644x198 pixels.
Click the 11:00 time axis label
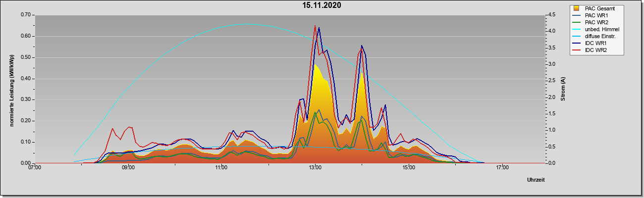click(x=221, y=167)
